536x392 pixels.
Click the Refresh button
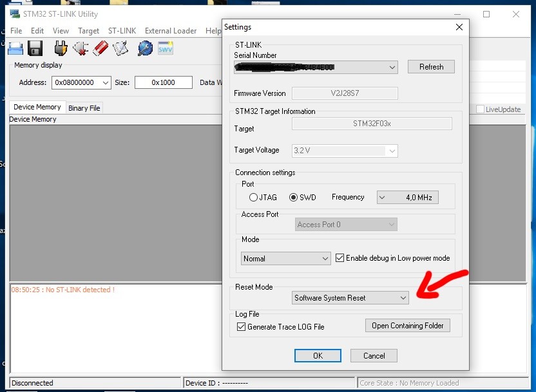(431, 66)
